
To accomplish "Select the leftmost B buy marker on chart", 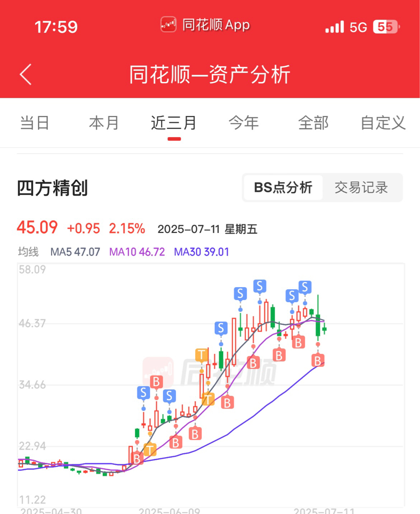I will (137, 458).
